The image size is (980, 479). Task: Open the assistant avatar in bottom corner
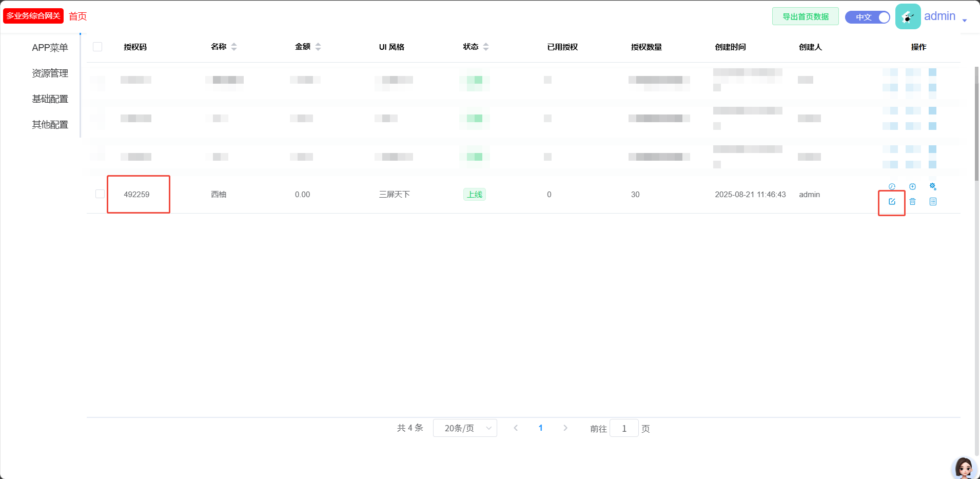point(964,468)
